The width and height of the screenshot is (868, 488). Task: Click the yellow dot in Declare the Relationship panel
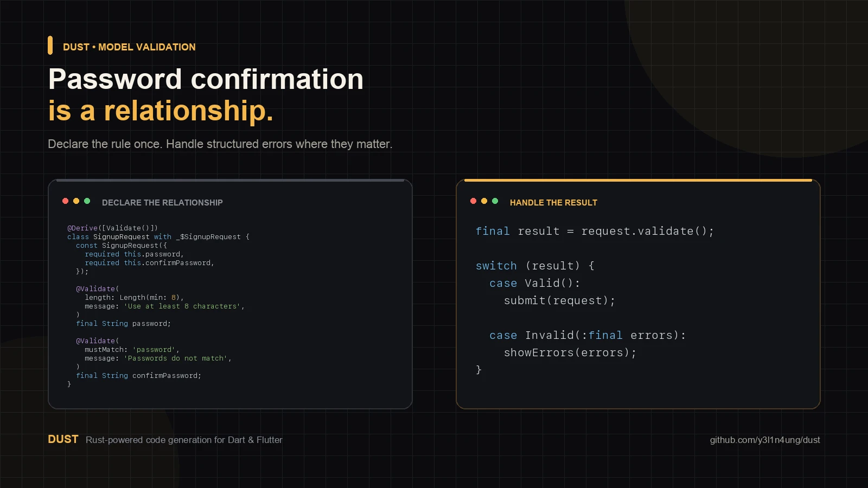point(76,201)
